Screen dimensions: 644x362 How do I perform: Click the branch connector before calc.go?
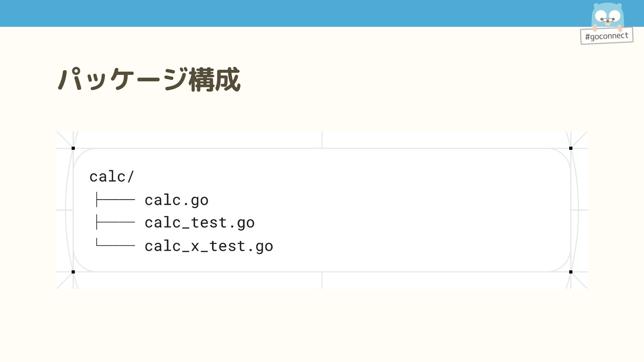(115, 200)
